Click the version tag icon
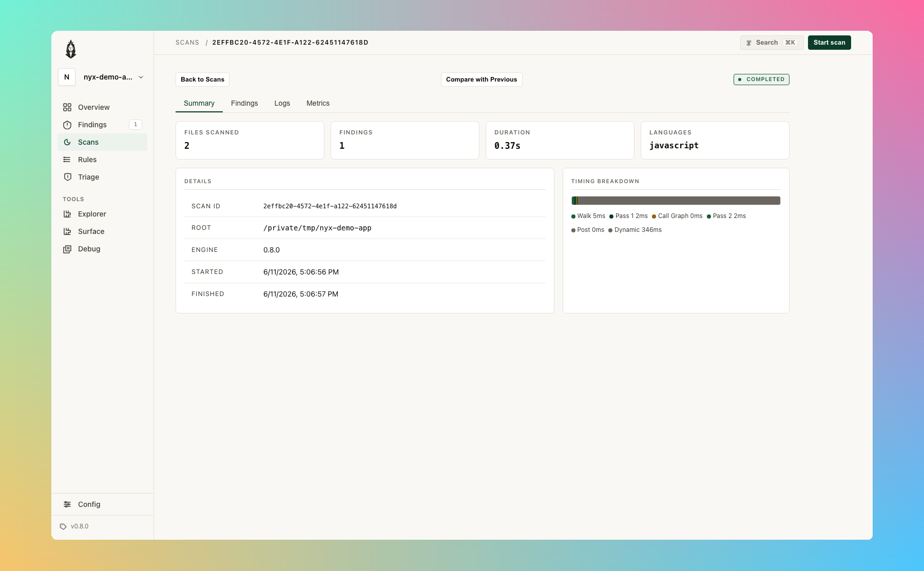 click(x=63, y=526)
